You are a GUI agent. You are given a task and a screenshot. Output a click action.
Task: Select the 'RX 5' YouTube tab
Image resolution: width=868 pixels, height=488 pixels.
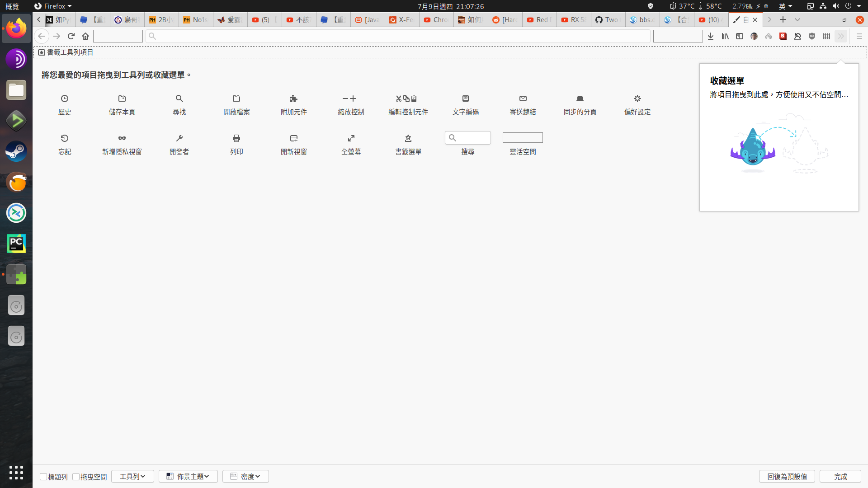click(x=574, y=20)
